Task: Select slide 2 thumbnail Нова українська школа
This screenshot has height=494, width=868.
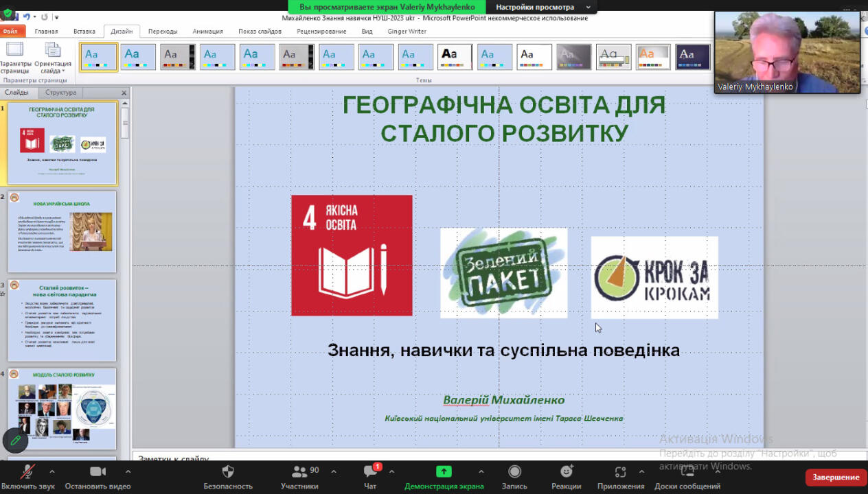Action: 62,232
